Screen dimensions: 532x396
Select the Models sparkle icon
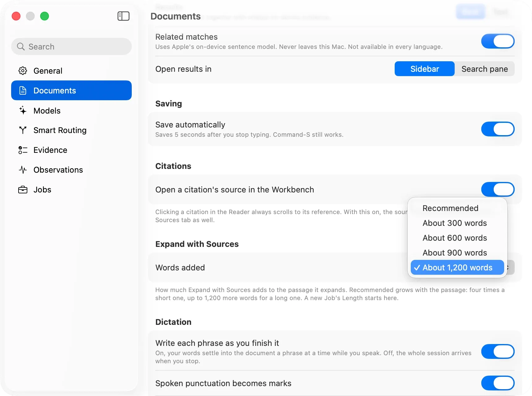point(23,110)
